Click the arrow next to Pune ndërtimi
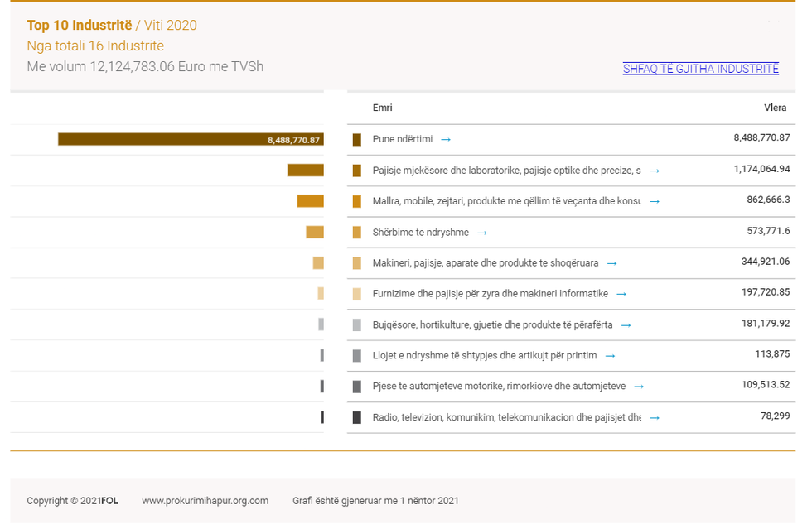Image resolution: width=812 pixels, height=524 pixels. click(446, 140)
